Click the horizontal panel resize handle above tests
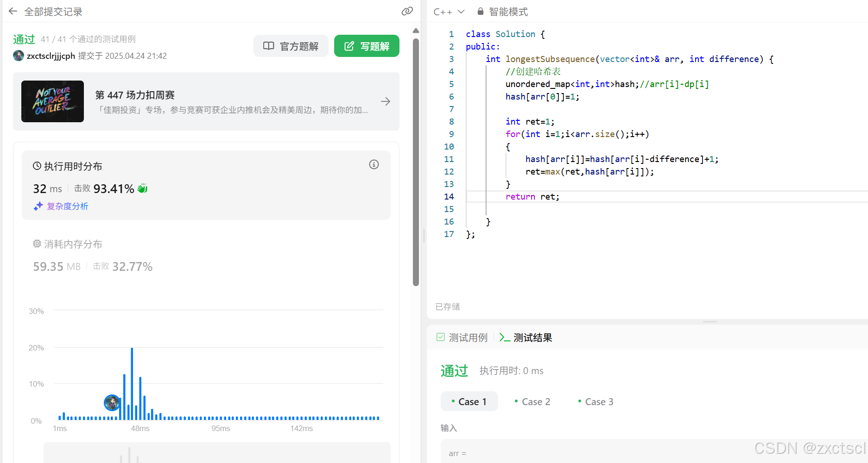 pos(710,321)
